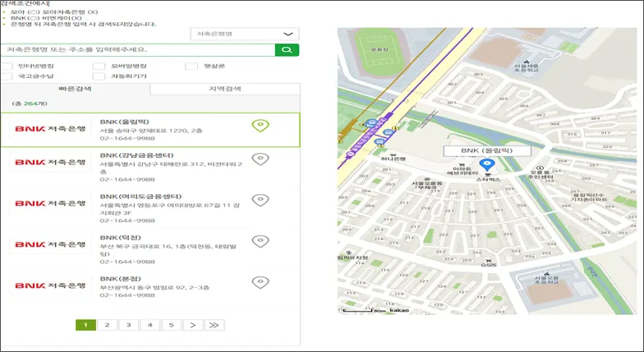
Task: Click the 오륜동 주민센터 icon on map
Action: coord(540,168)
